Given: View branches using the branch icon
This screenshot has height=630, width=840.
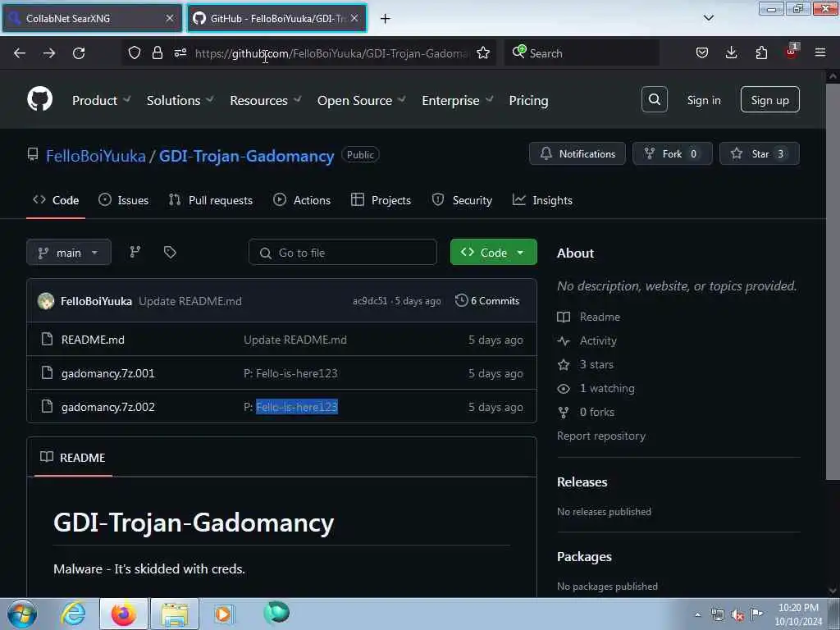Looking at the screenshot, I should tap(135, 253).
